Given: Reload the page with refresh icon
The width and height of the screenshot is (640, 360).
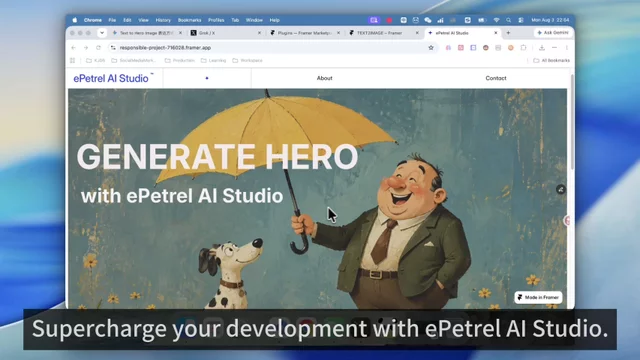Looking at the screenshot, I should (98, 48).
